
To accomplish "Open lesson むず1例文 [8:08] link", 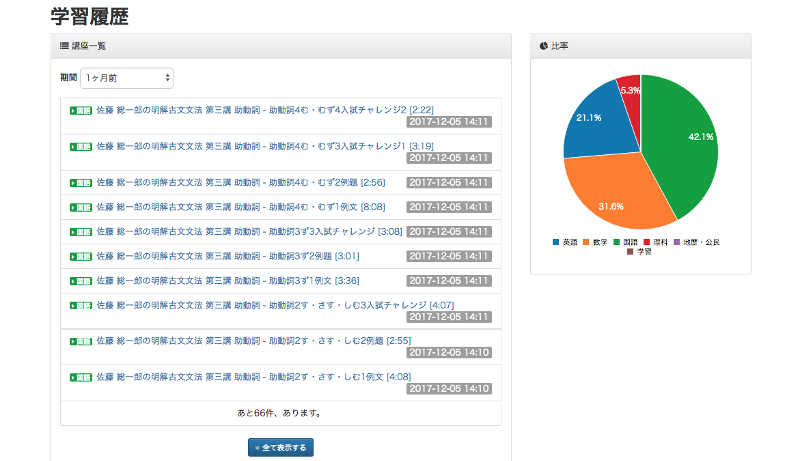I will [241, 207].
